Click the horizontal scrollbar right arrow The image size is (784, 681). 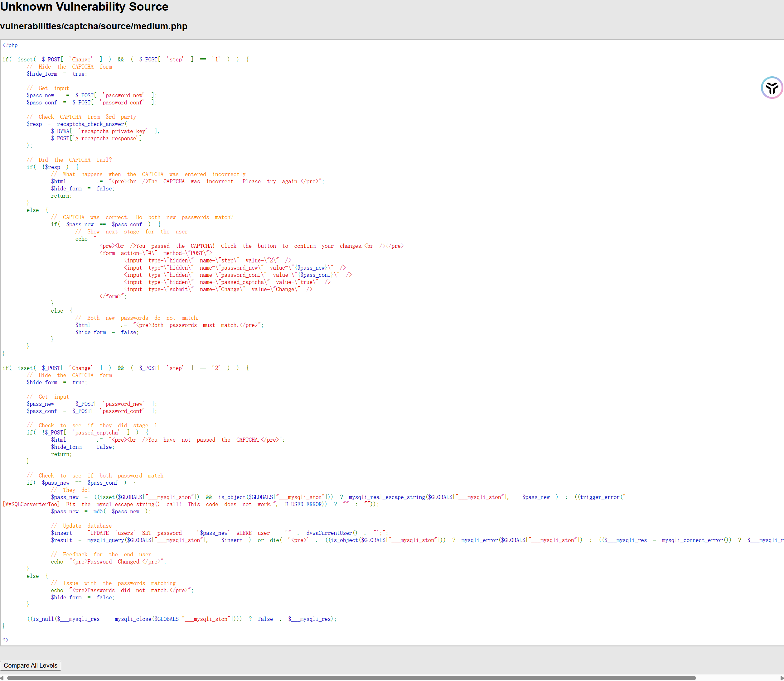coord(781,678)
